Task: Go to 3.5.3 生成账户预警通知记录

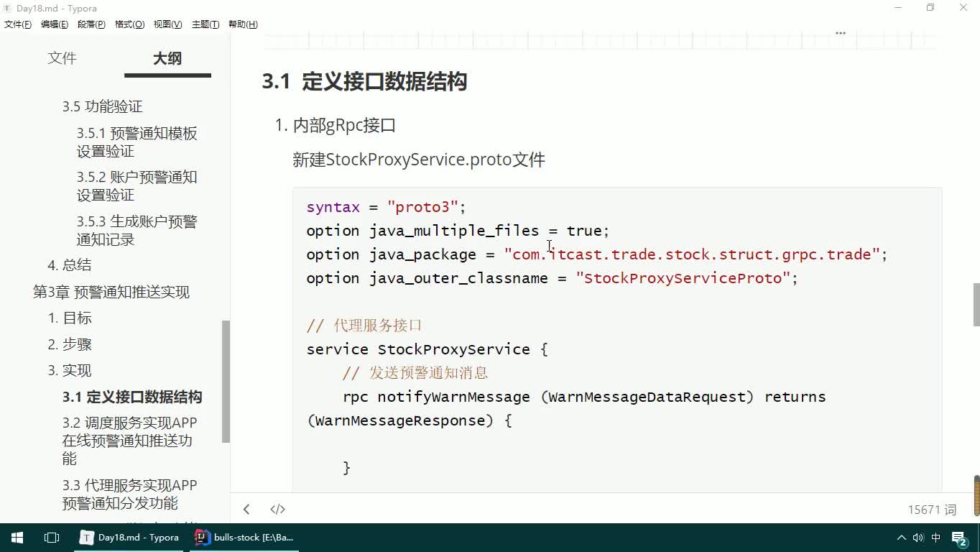Action: coord(137,231)
